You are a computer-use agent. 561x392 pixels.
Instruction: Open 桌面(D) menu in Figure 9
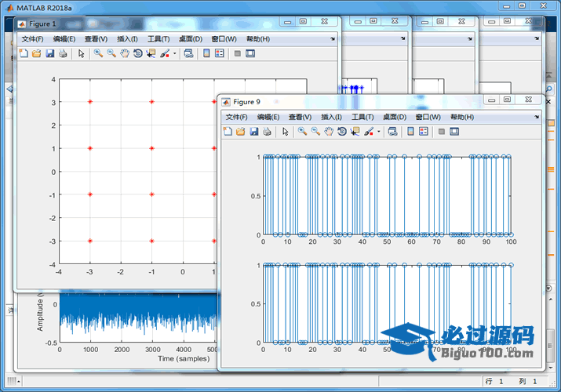pos(395,117)
